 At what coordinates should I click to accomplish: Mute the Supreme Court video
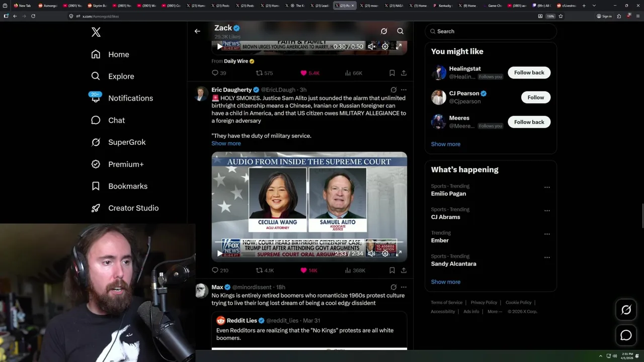[371, 253]
